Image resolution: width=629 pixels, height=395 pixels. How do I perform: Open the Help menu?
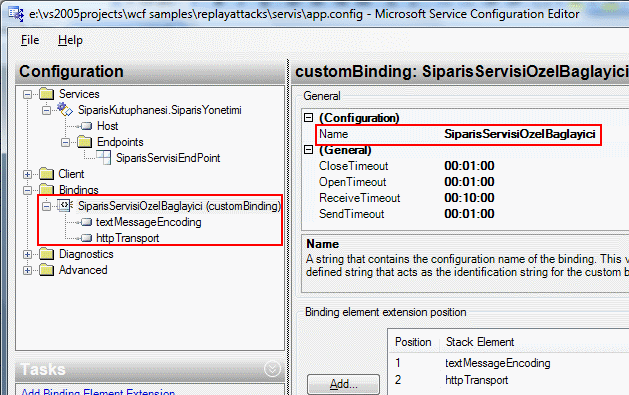point(70,40)
